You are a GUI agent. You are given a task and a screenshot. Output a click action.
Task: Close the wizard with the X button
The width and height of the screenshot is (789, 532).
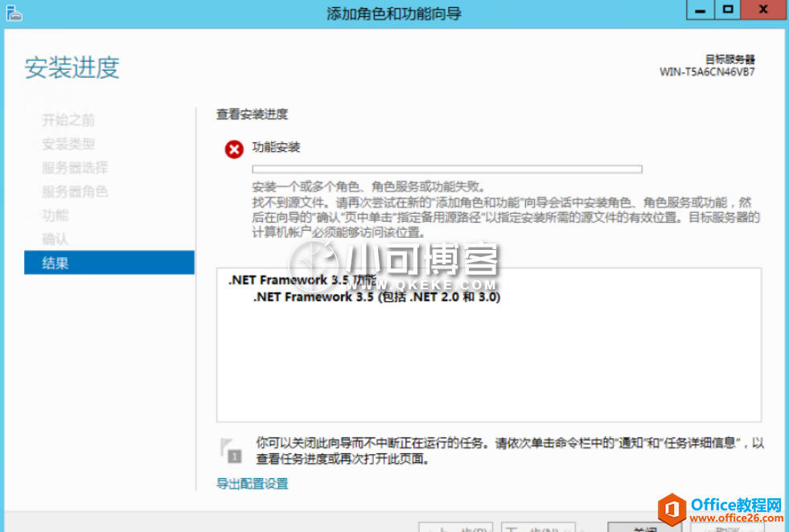click(x=764, y=10)
